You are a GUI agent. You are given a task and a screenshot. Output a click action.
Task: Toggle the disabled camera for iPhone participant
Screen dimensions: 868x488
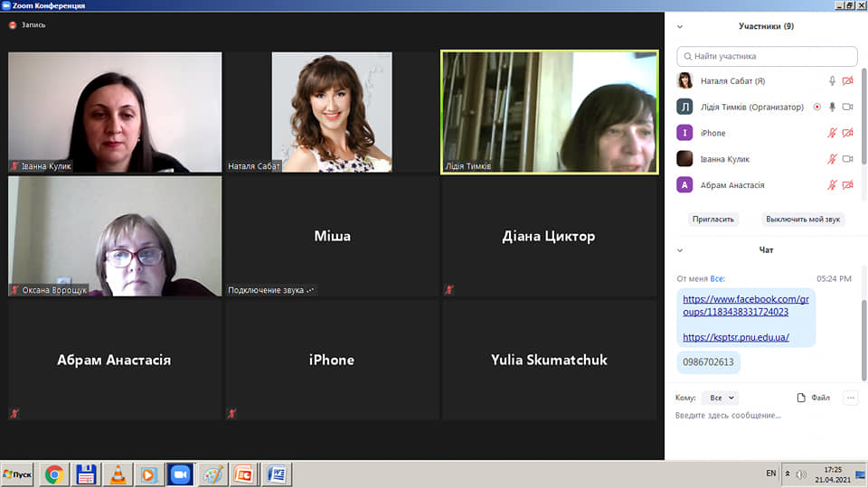[848, 133]
